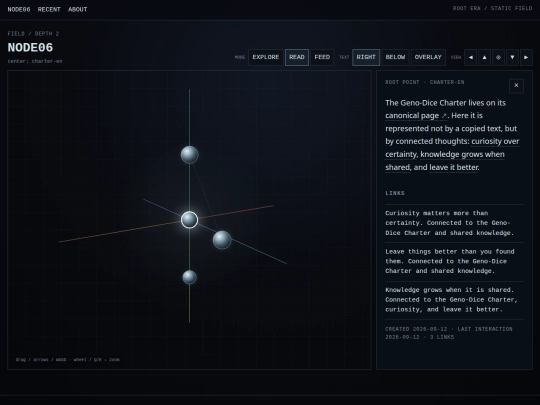Image resolution: width=540 pixels, height=405 pixels.
Task: Select the bottom node sphere on the vertical axis
Action: point(189,277)
